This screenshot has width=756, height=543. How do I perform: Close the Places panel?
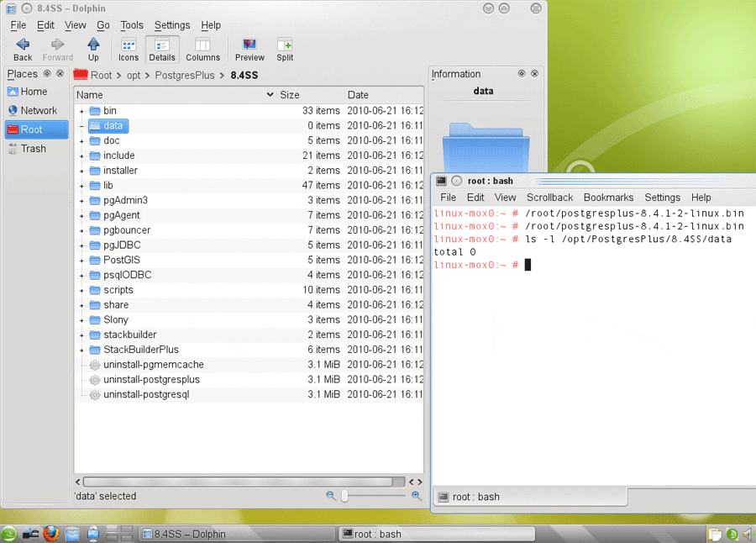coord(60,74)
